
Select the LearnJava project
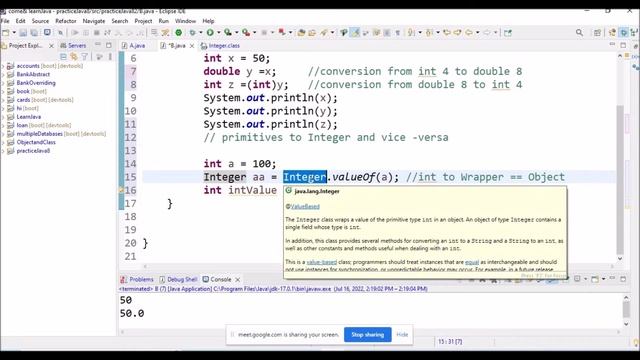[x=29, y=117]
